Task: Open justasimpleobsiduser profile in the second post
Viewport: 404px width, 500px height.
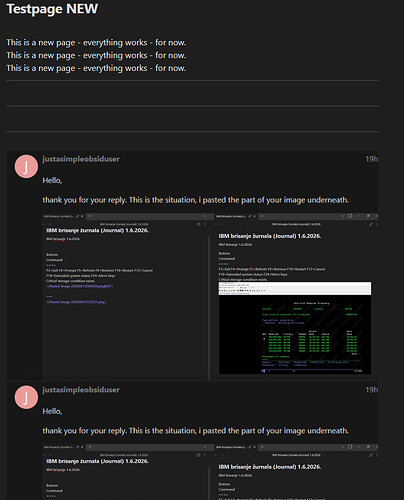Action: pos(81,390)
